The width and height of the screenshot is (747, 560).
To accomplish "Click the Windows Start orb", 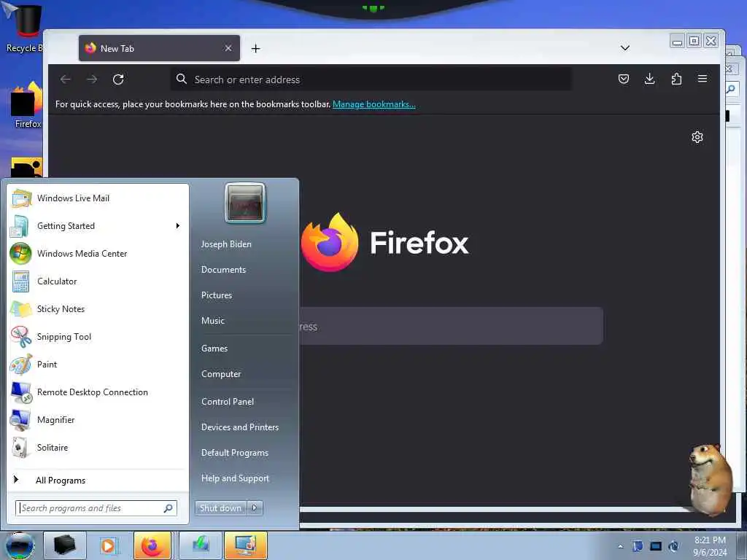I will [x=20, y=545].
